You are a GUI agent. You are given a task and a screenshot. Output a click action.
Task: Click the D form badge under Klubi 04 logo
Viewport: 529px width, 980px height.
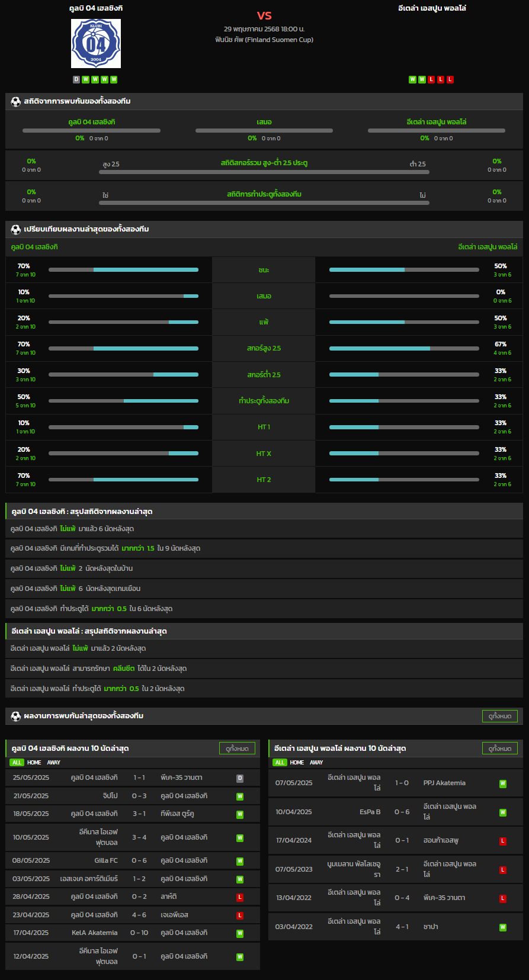coord(76,79)
